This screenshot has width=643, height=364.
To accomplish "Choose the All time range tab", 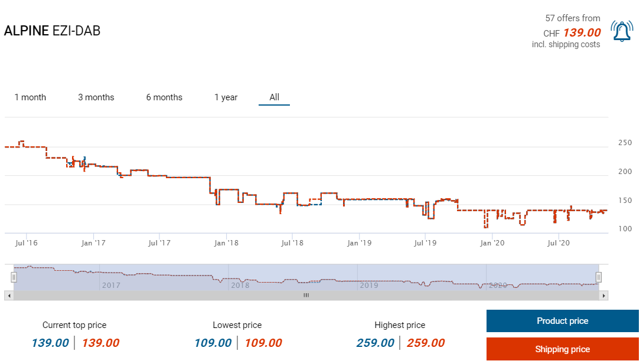I will (274, 97).
